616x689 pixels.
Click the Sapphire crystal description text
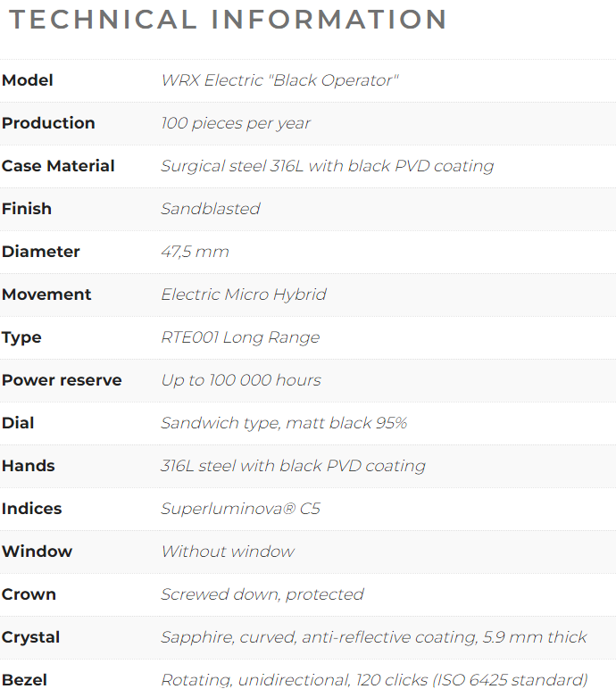[374, 637]
